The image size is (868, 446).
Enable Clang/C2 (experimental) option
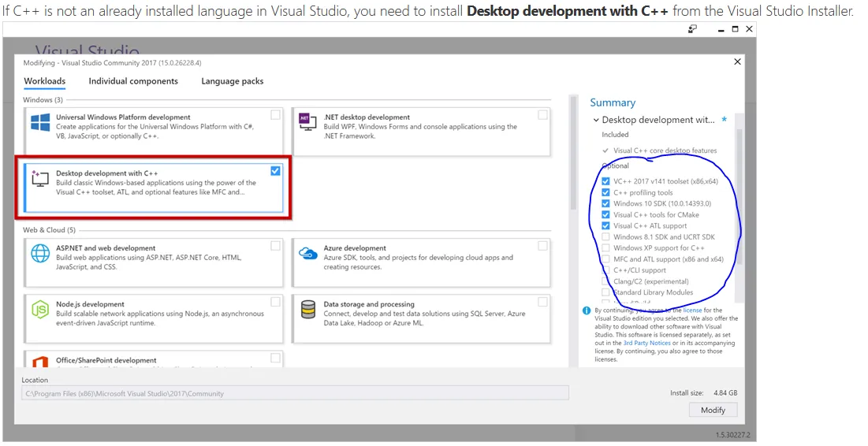point(605,281)
